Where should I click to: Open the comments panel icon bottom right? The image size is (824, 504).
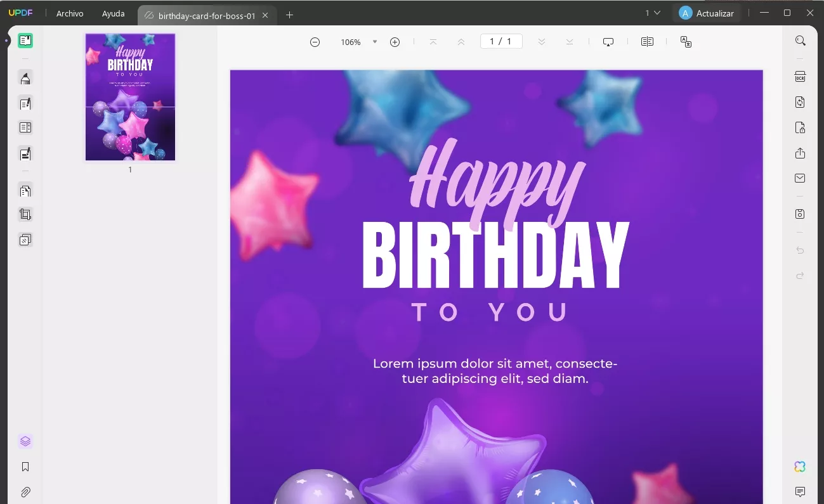(x=801, y=492)
